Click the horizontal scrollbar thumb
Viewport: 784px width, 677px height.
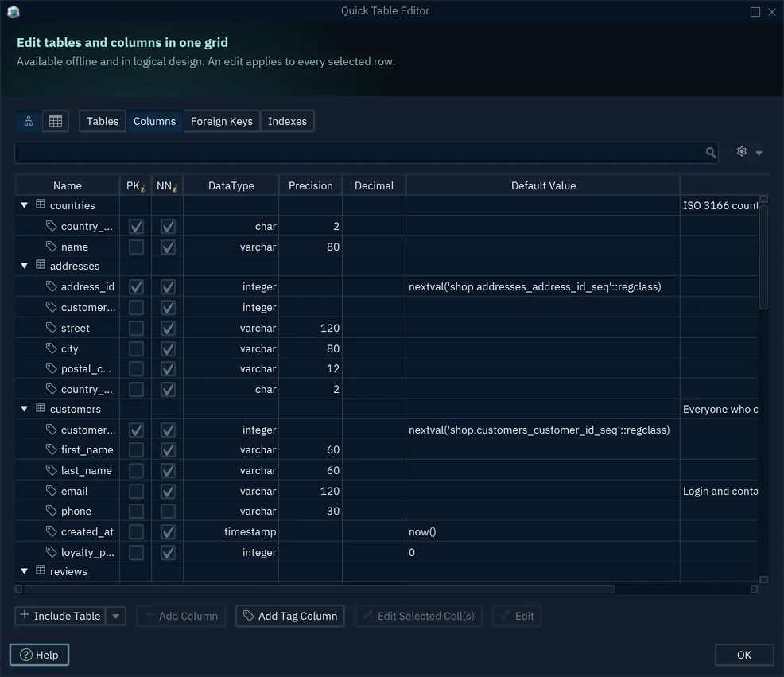320,589
